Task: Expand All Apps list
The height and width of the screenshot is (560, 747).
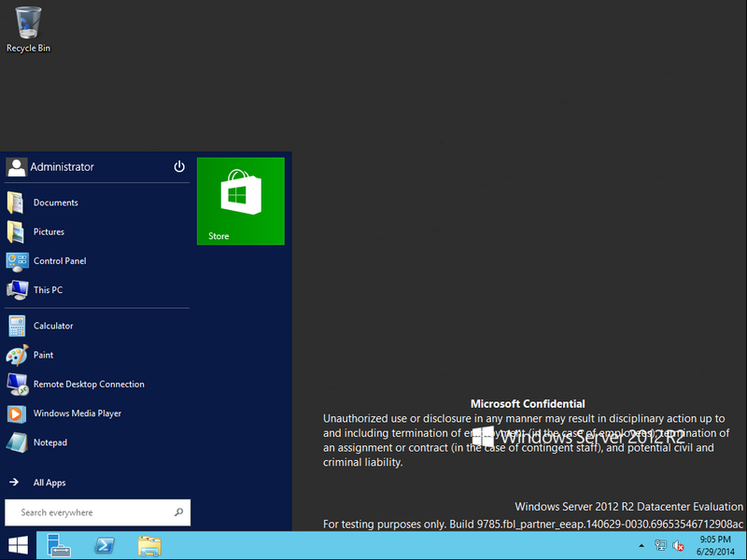Action: click(x=49, y=483)
